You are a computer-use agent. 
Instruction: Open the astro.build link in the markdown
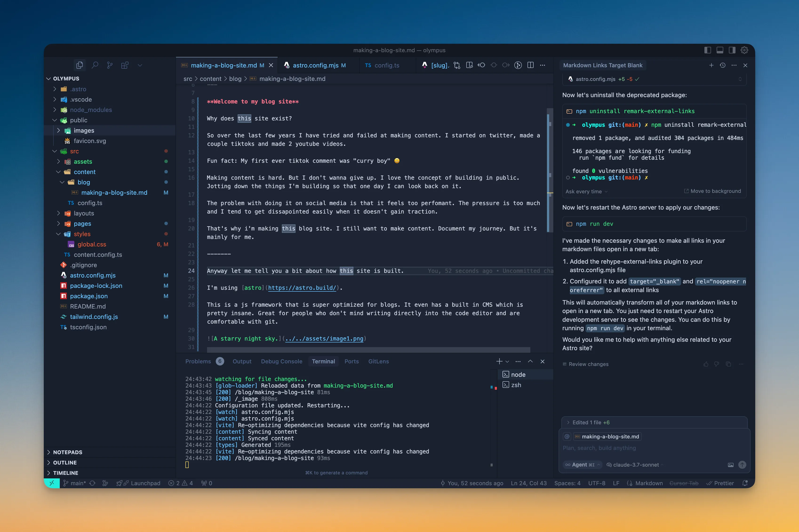[302, 288]
